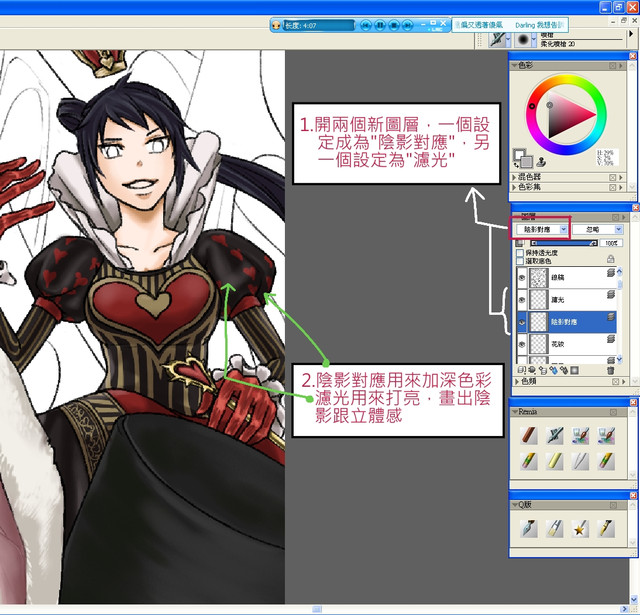Screen dimensions: 640x615
Task: Click the new layer icon in the layers footer
Action: [x=542, y=371]
